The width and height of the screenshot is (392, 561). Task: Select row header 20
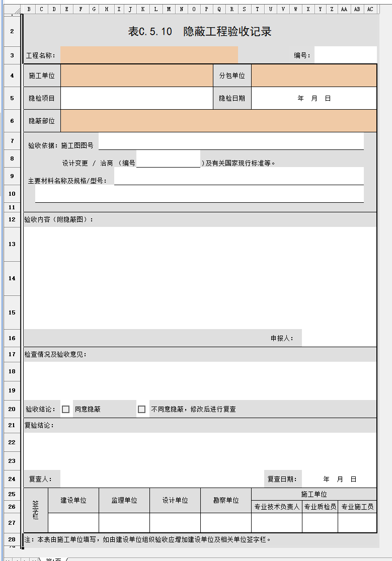[12, 409]
